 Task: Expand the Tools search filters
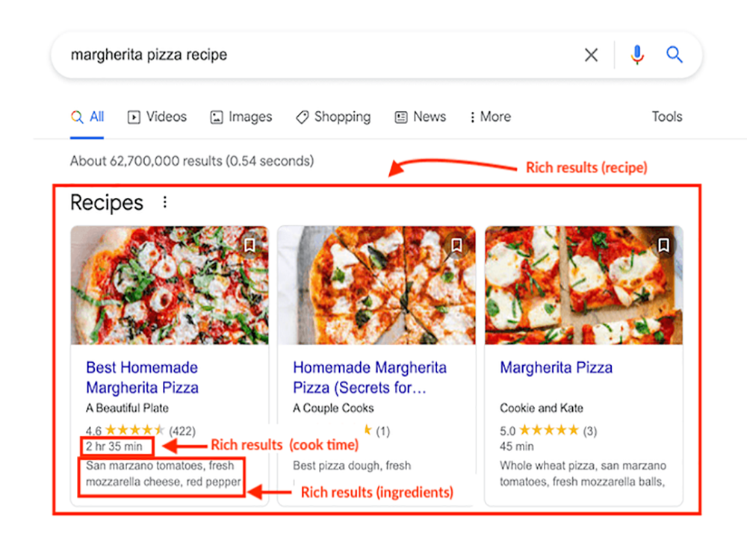pyautogui.click(x=666, y=116)
